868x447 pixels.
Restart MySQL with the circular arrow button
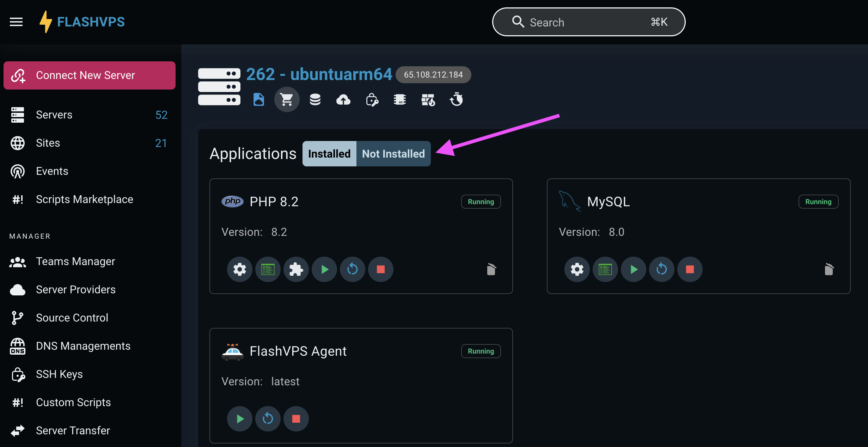(661, 269)
